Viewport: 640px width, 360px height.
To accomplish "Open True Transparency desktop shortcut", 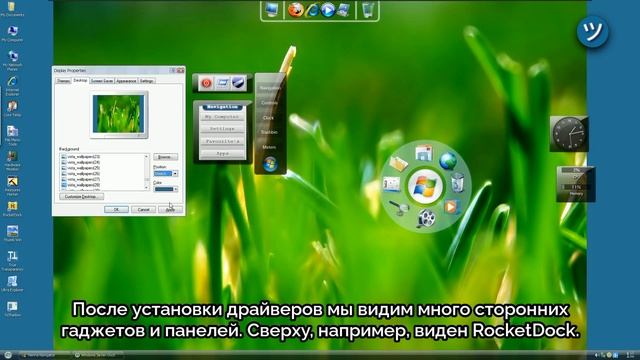I will [x=12, y=260].
